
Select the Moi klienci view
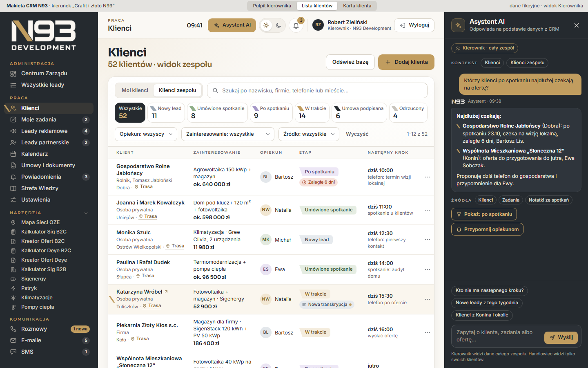pyautogui.click(x=135, y=90)
